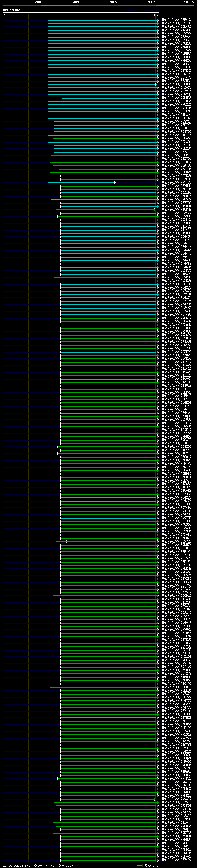197x868 pixels.
Task: Open hit UniRef100_P15194
Action: pos(176,294)
